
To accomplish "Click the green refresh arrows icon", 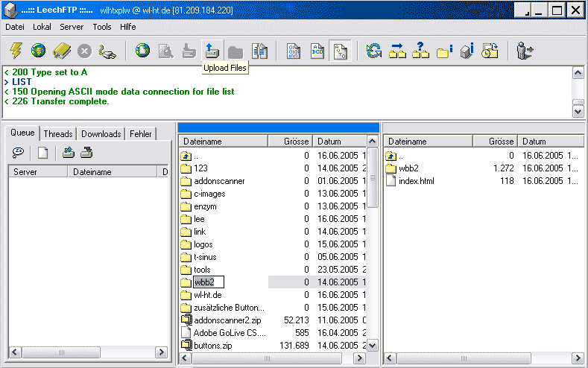I will tap(374, 51).
